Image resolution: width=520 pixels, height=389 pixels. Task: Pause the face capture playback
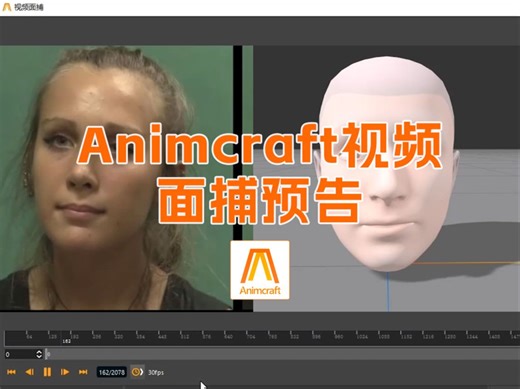coord(47,372)
